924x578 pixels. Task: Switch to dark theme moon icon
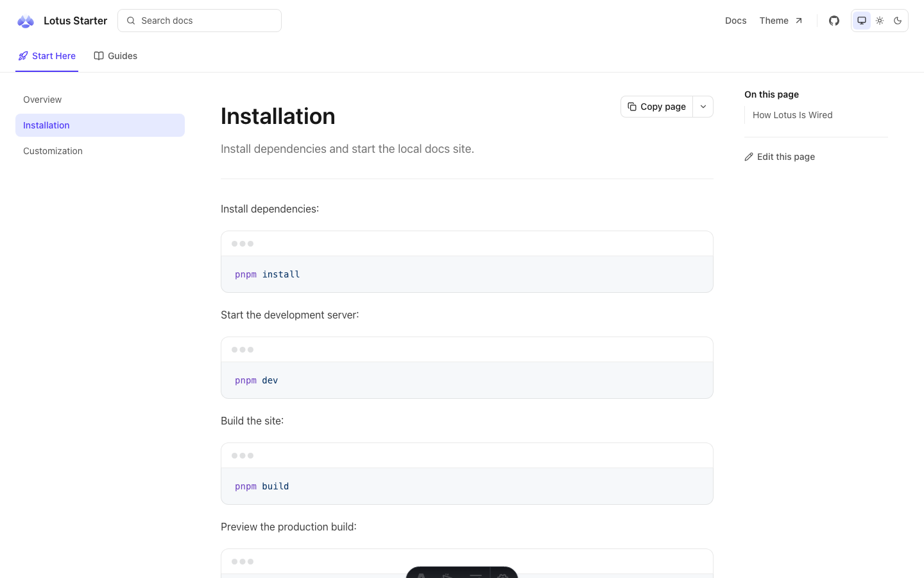point(898,21)
